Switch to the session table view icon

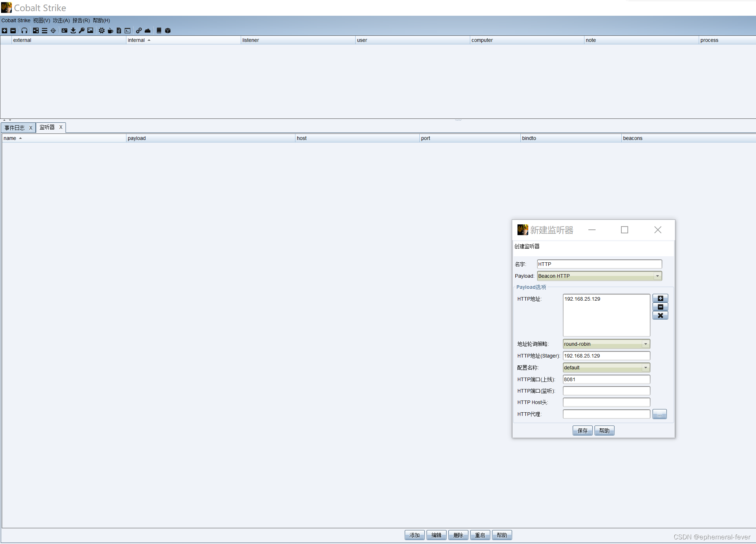[44, 31]
